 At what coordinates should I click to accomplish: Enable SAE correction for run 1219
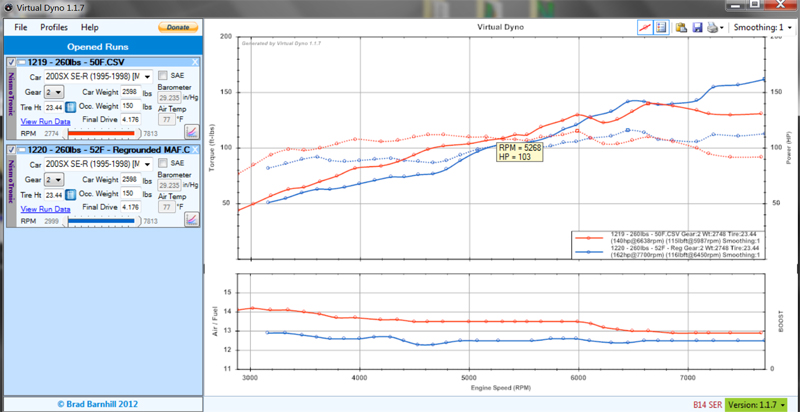pyautogui.click(x=163, y=76)
